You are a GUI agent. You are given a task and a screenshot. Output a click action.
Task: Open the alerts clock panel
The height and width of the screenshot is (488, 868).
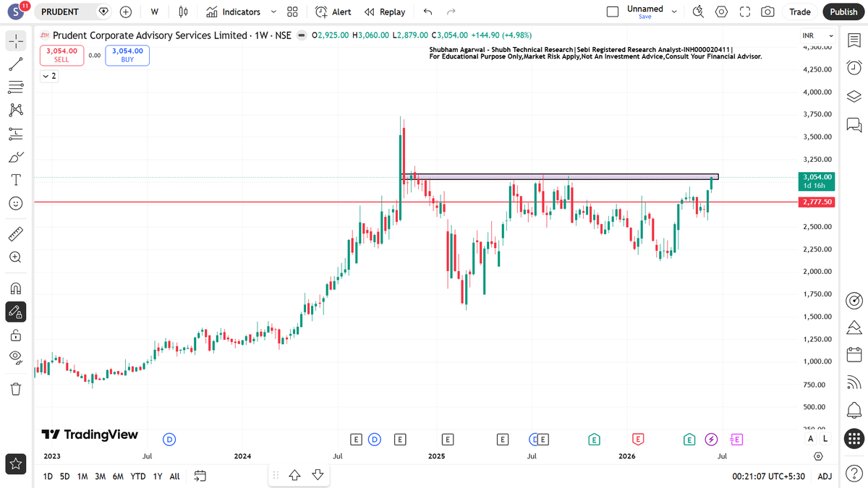(x=854, y=67)
